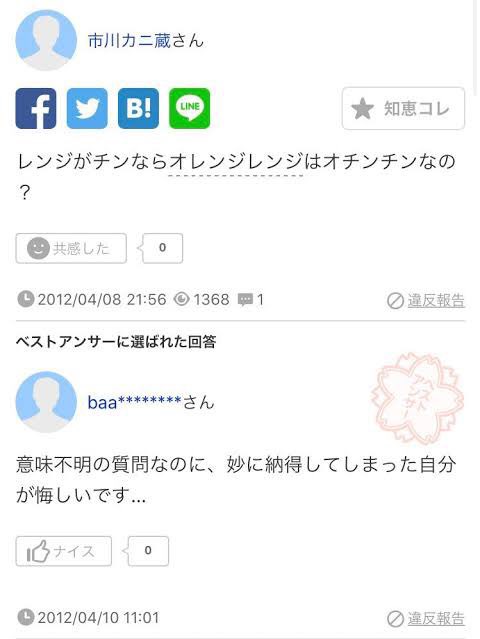This screenshot has height=639, width=480.
Task: Click the eye view-count icon
Action: click(181, 299)
